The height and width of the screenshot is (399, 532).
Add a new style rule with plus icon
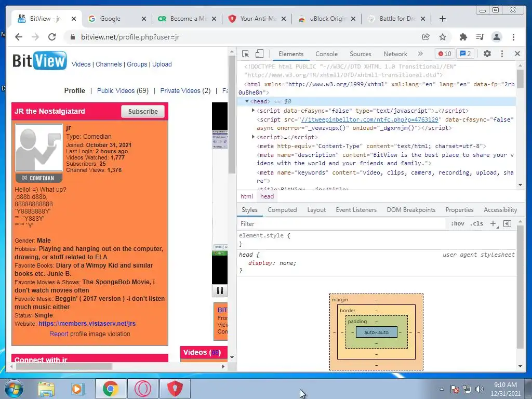tap(494, 223)
